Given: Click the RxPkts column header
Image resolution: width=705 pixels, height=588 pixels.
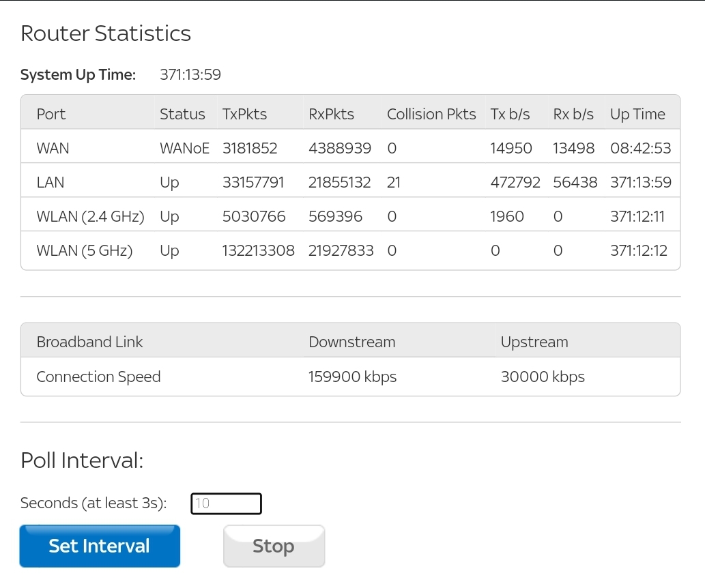Looking at the screenshot, I should click(331, 114).
